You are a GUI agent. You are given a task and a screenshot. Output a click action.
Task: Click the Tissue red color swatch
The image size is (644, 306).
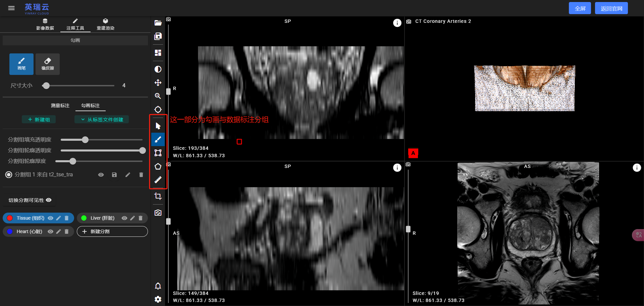click(10, 218)
